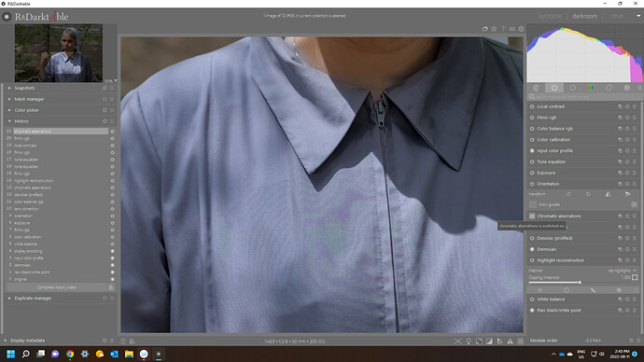Toggle White balance module power
644x362 pixels.
tap(532, 299)
